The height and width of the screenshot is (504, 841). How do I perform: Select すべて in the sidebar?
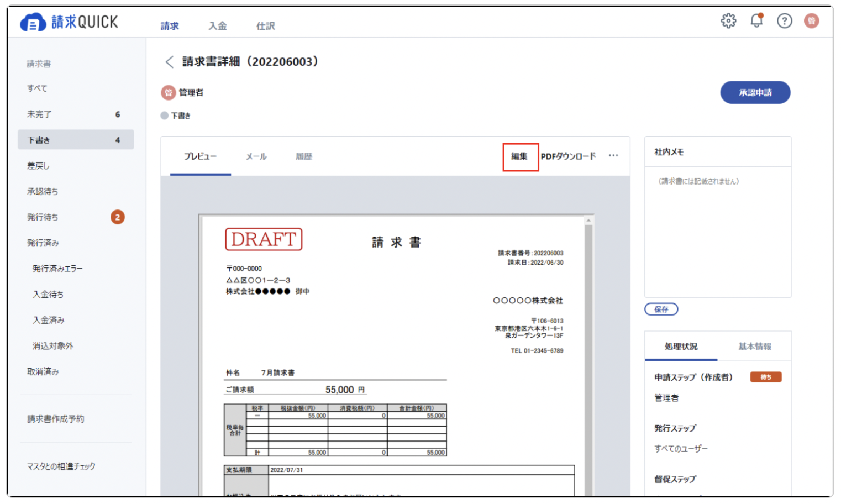[37, 88]
